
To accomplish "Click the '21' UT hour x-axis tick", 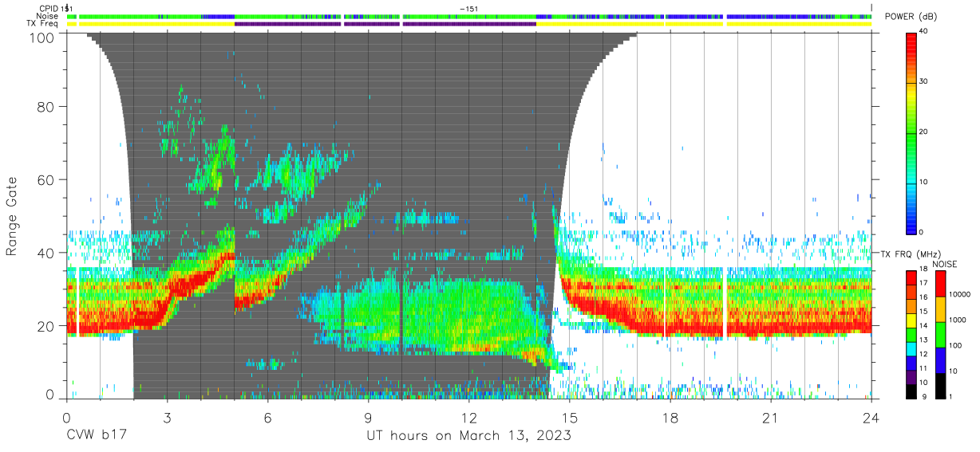I will [x=771, y=417].
